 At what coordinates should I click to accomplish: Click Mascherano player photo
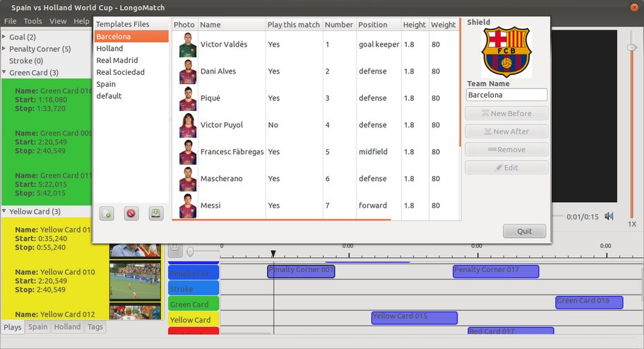point(188,179)
